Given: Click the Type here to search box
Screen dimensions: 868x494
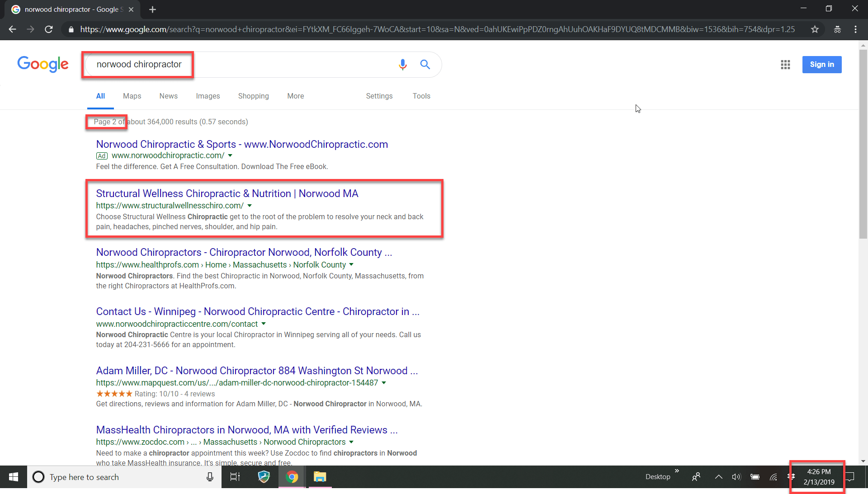Looking at the screenshot, I should tap(124, 477).
